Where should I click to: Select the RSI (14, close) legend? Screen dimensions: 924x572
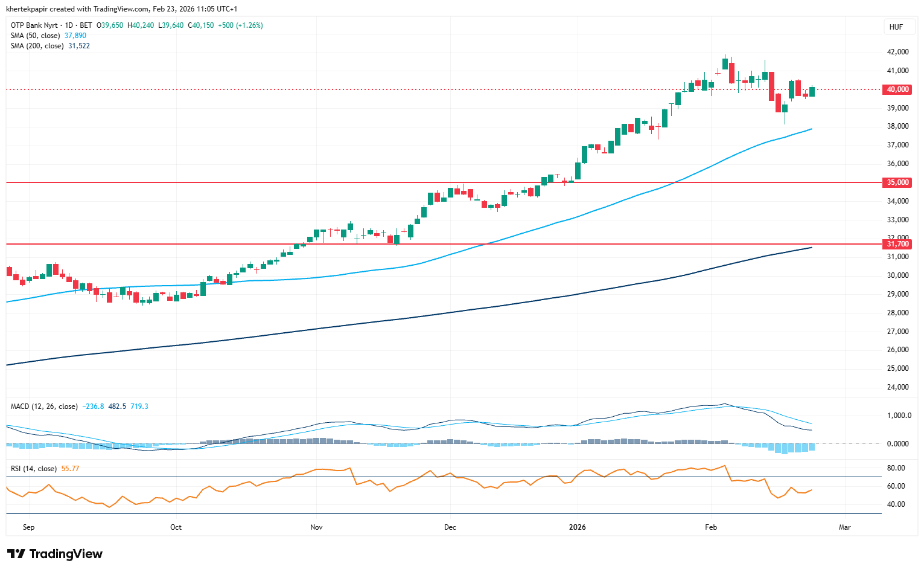click(34, 469)
